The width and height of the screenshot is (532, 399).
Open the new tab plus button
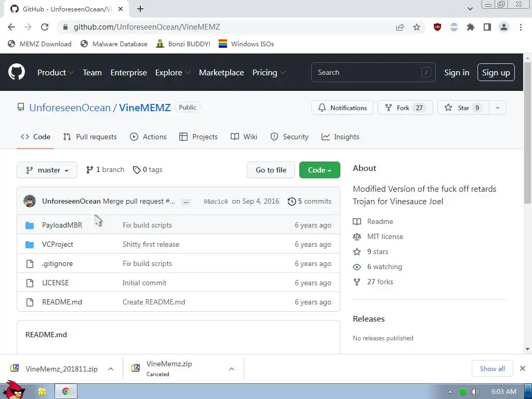pos(140,9)
